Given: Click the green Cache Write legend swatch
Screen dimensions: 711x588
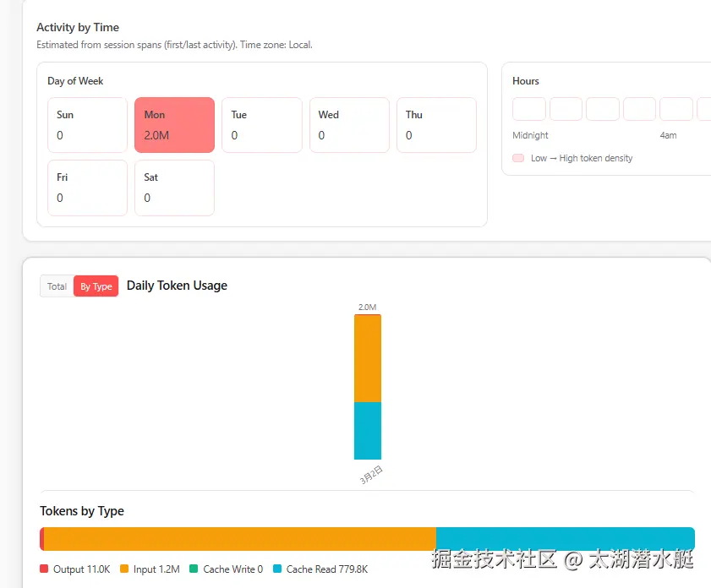Looking at the screenshot, I should coord(194,569).
